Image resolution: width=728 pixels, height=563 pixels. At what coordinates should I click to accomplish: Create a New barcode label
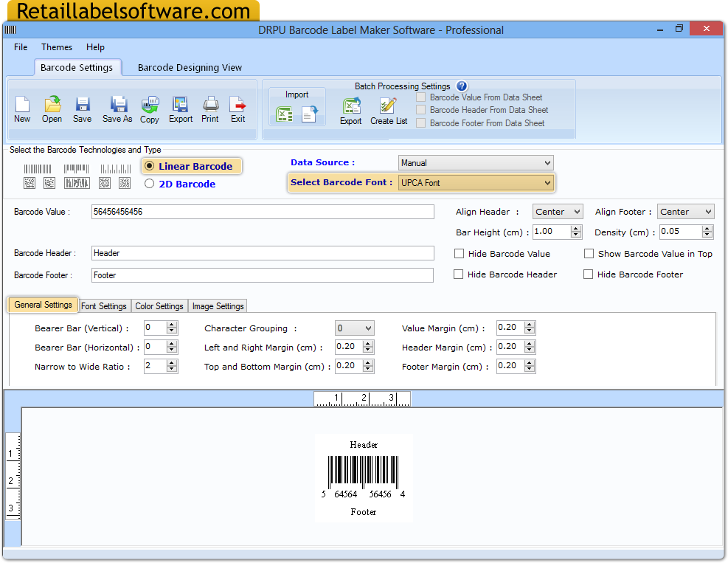click(22, 109)
